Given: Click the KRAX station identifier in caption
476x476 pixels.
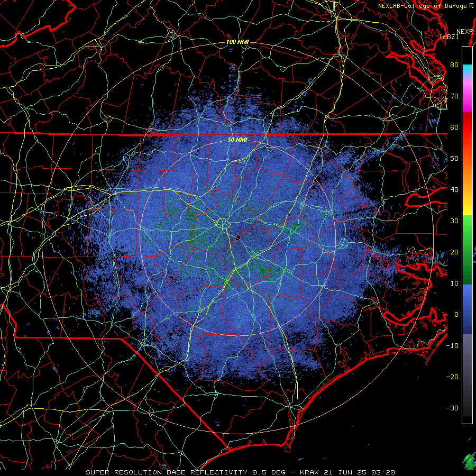Looking at the screenshot, I should click(309, 472).
